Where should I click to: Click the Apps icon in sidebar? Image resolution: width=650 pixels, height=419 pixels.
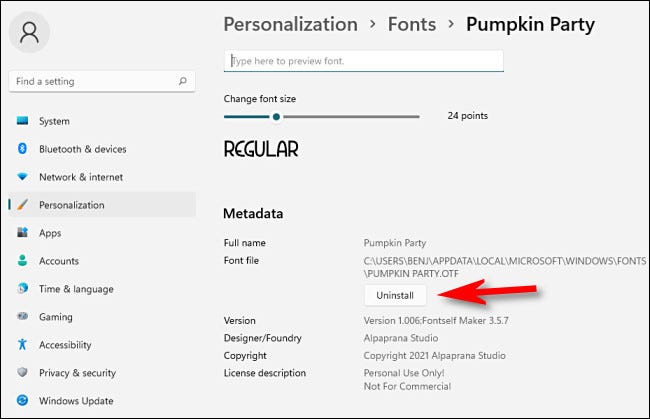pos(22,233)
